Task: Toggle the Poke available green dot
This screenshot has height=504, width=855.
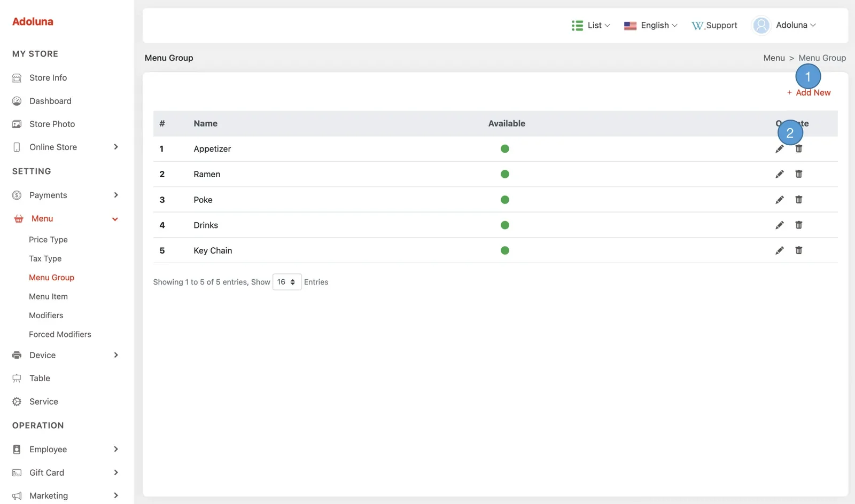Action: click(505, 200)
